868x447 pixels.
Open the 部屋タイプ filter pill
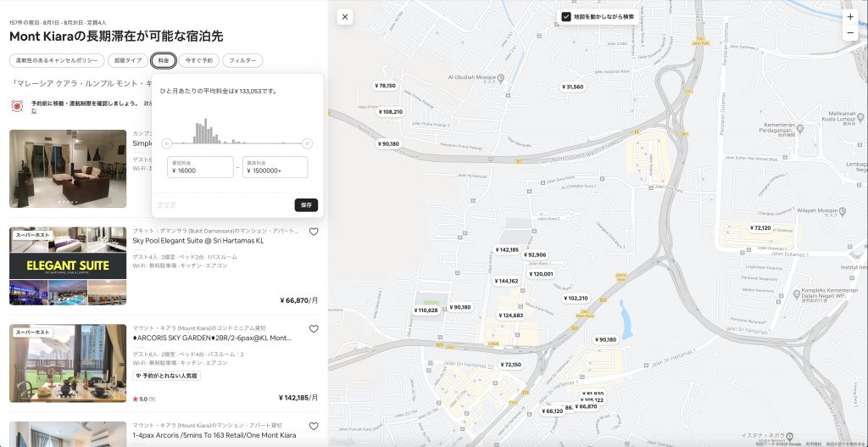128,60
